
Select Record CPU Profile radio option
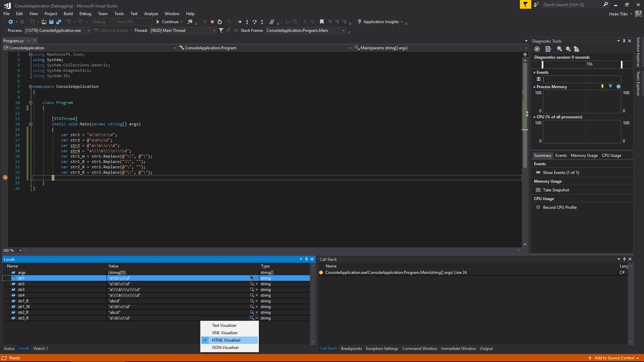[538, 207]
